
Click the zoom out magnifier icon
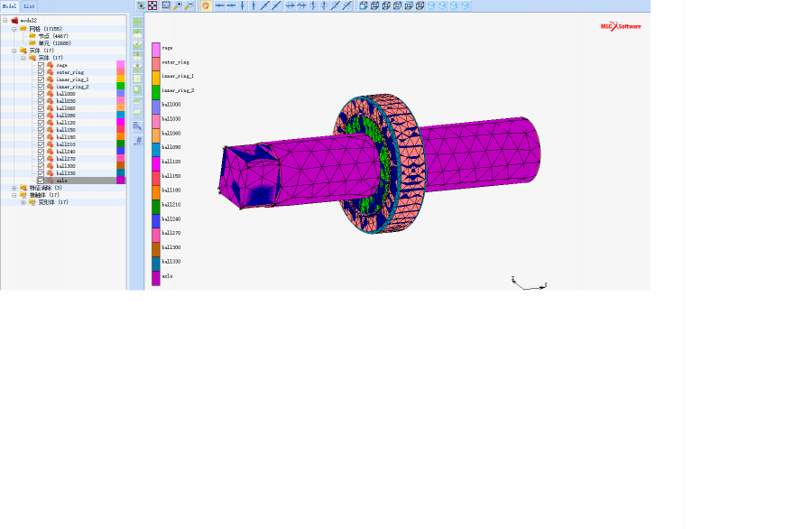189,5
